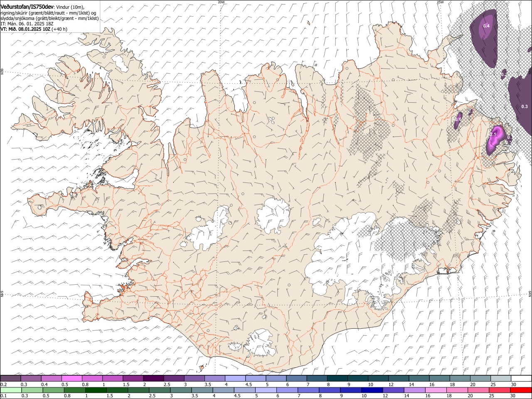
Task: Select the white snow legend swatch above 30
Action: pyautogui.click(x=522, y=378)
